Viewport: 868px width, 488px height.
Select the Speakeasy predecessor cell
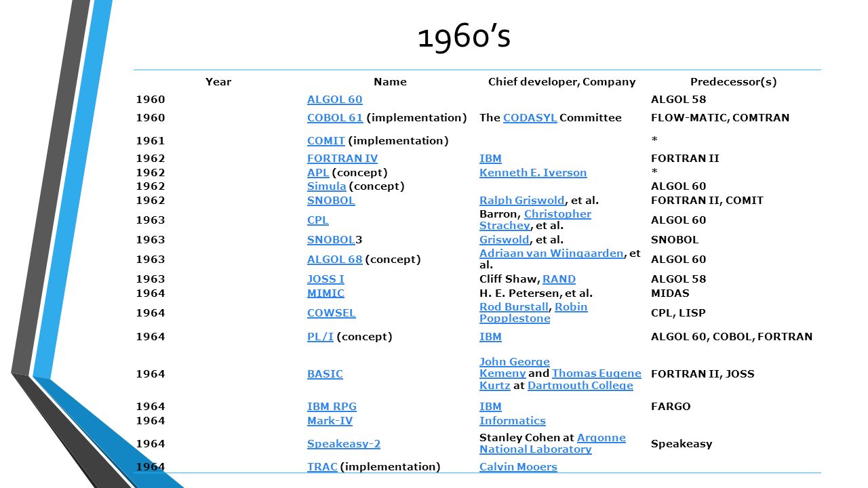tap(682, 444)
